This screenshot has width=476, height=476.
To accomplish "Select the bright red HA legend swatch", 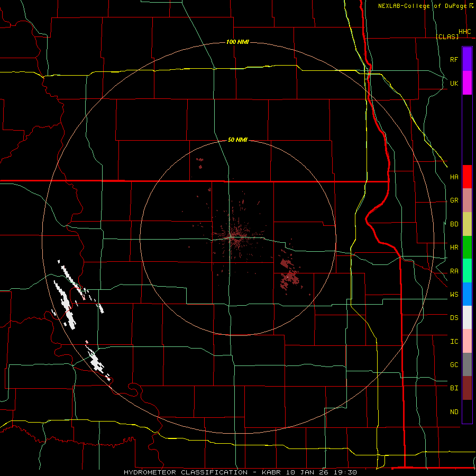I will pyautogui.click(x=467, y=177).
